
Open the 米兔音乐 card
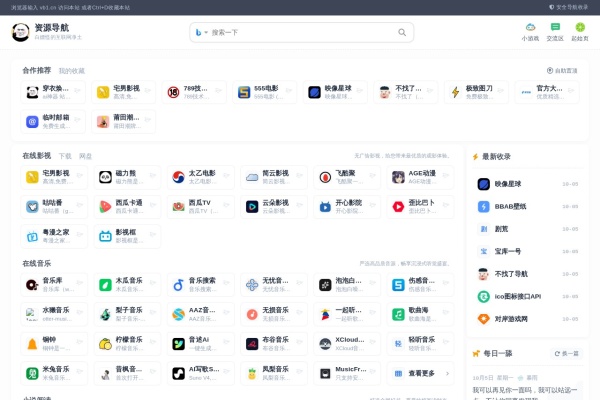(54, 373)
